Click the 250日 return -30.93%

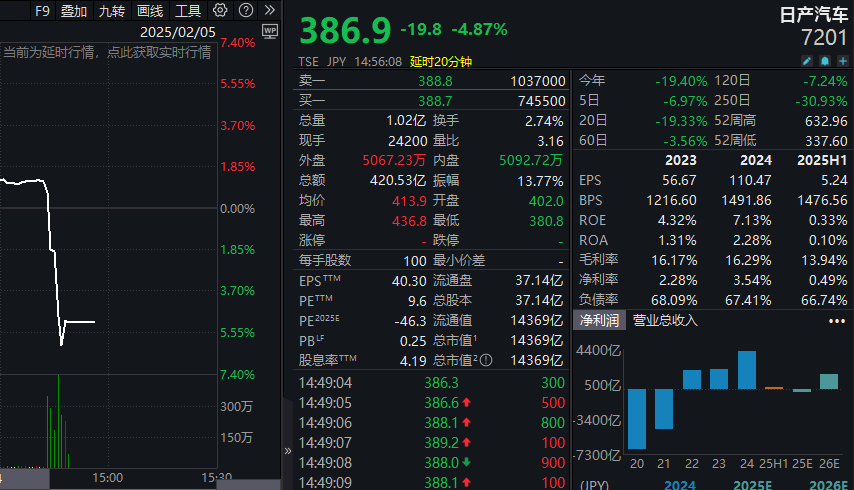tap(821, 101)
